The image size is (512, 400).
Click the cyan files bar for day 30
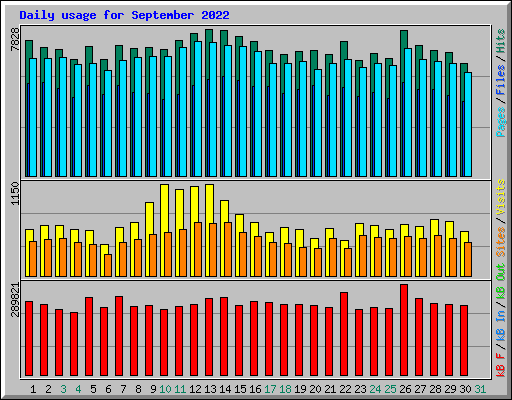click(468, 124)
